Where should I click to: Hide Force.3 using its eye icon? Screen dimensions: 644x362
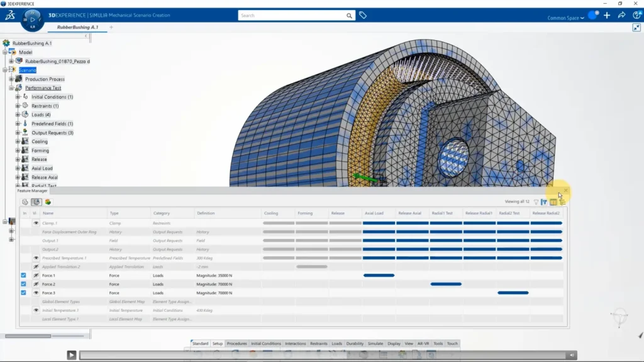(36, 293)
